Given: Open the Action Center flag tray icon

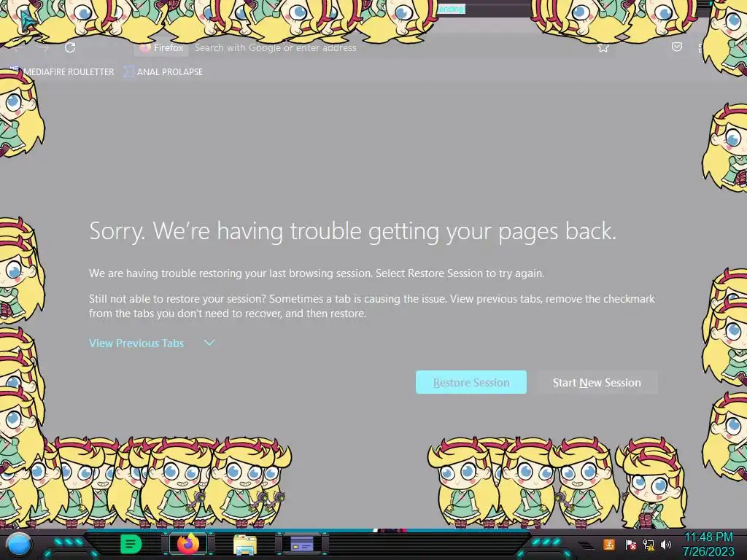Looking at the screenshot, I should [x=631, y=544].
